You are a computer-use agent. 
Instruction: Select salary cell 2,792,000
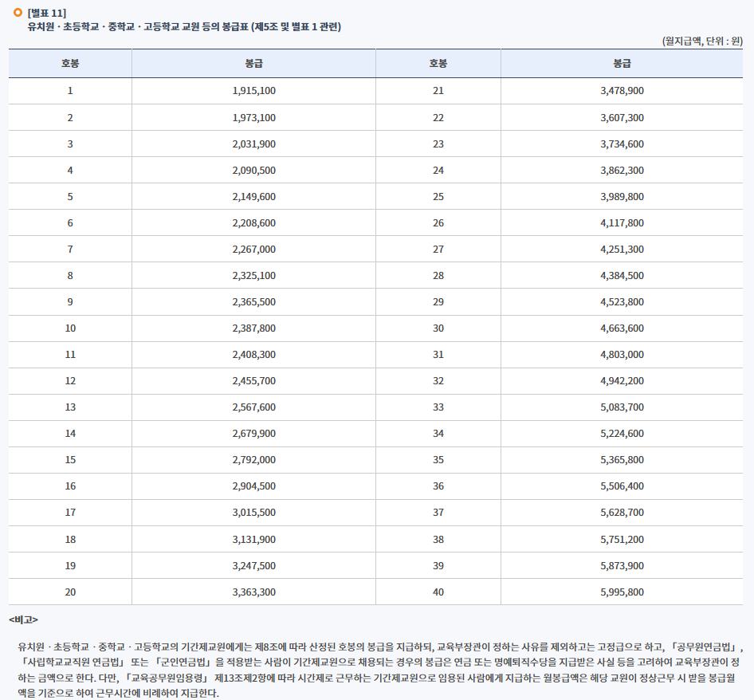point(254,460)
